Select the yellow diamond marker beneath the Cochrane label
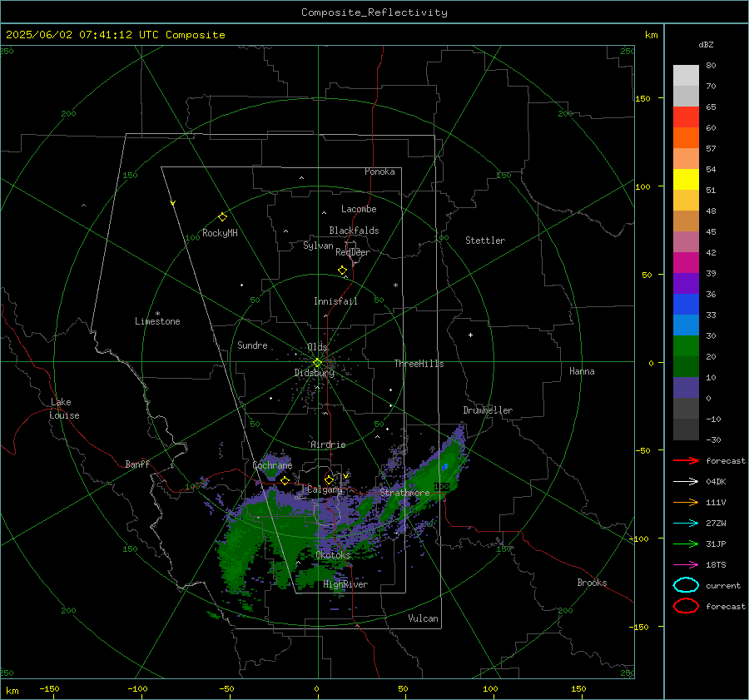The width and height of the screenshot is (749, 700). click(285, 481)
